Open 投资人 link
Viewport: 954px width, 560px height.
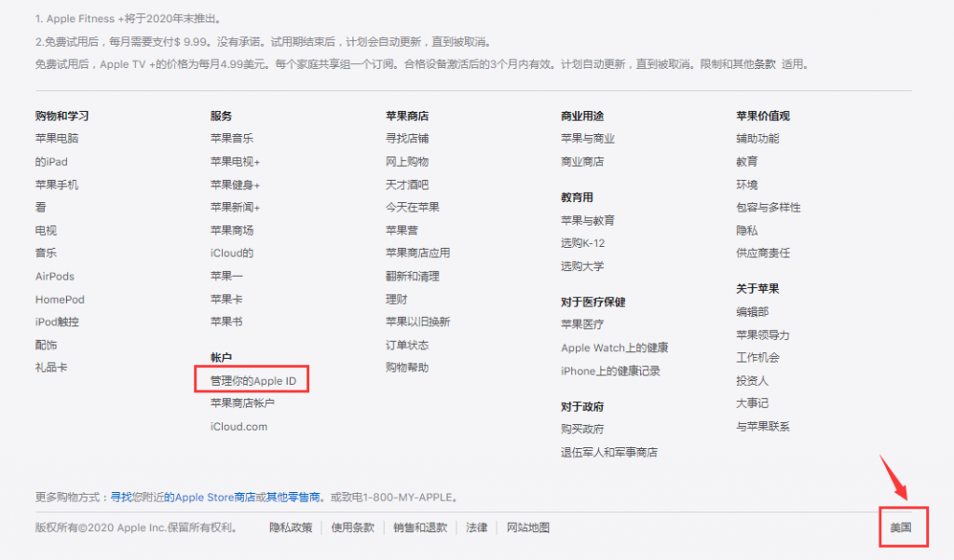coord(752,381)
